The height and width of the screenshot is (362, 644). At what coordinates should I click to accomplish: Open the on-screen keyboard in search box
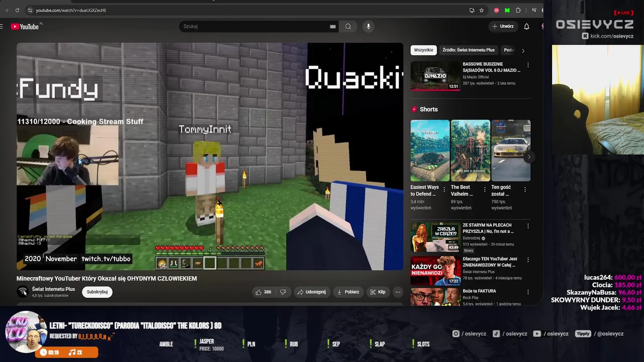pos(333,27)
